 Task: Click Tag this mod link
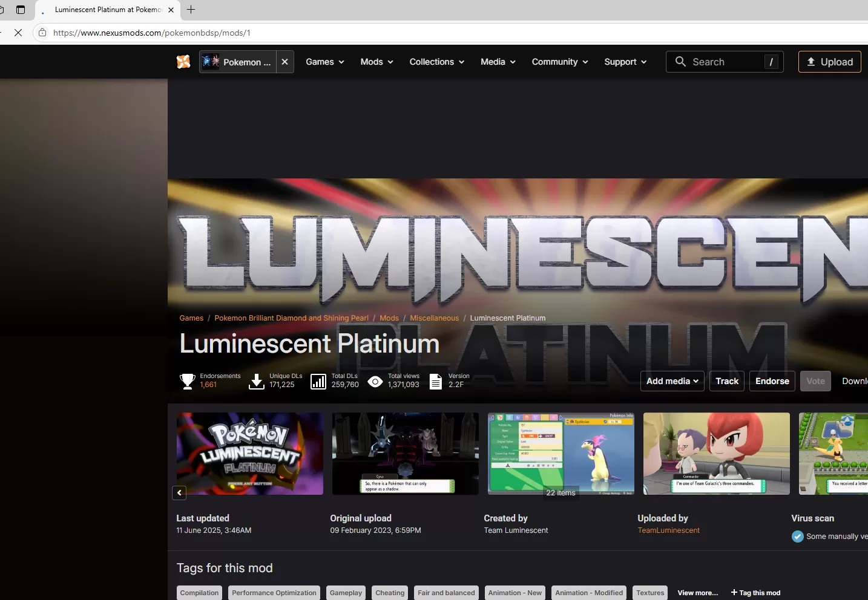coord(755,593)
